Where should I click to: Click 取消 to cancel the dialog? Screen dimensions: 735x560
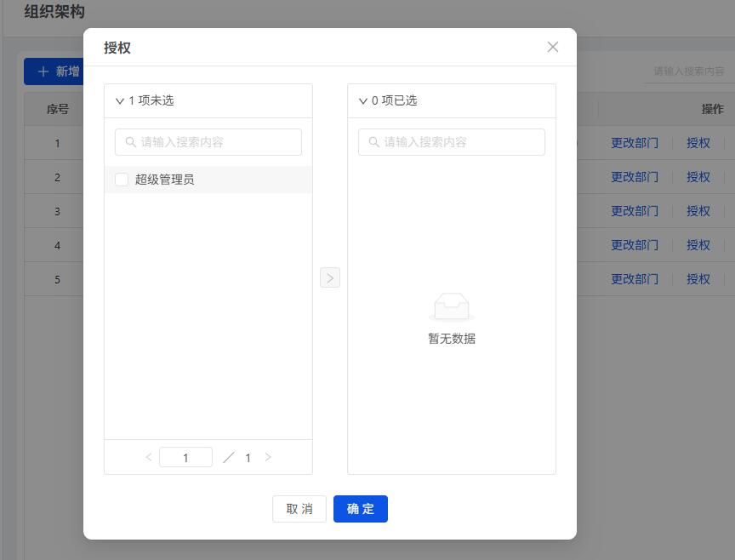[299, 508]
